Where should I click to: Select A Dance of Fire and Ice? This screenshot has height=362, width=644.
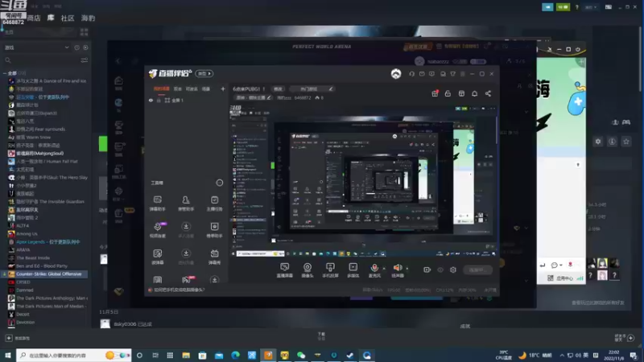51,81
